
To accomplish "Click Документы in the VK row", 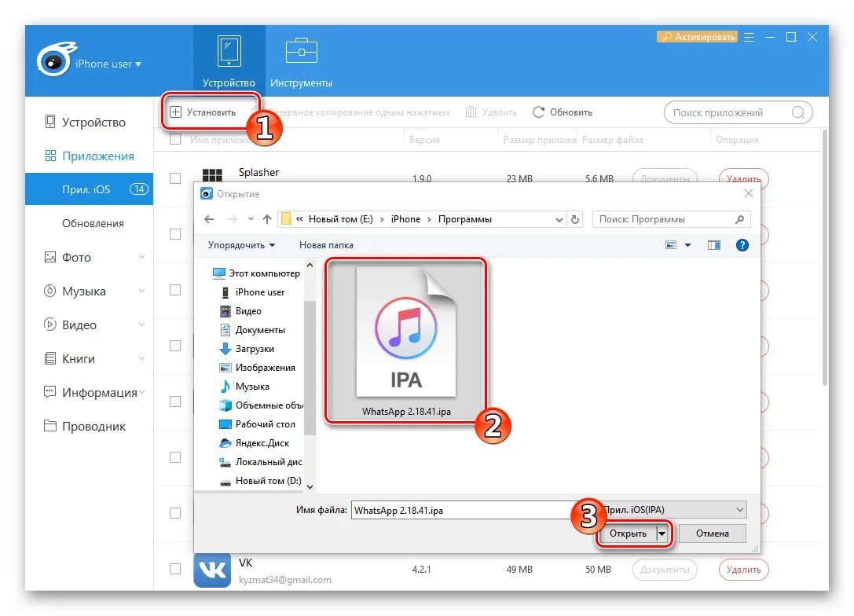I will pos(665,569).
